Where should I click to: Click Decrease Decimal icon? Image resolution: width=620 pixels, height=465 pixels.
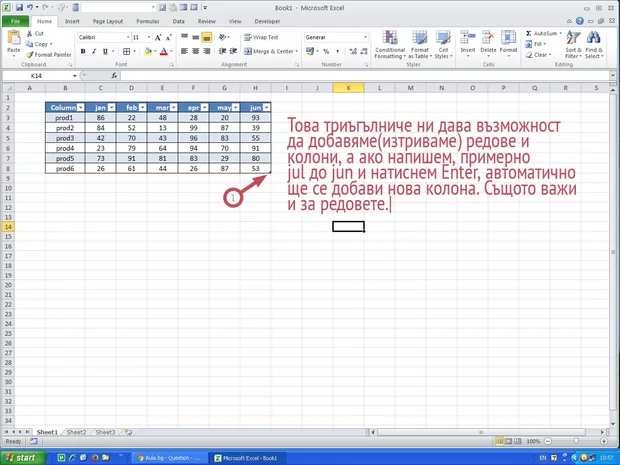tap(364, 51)
